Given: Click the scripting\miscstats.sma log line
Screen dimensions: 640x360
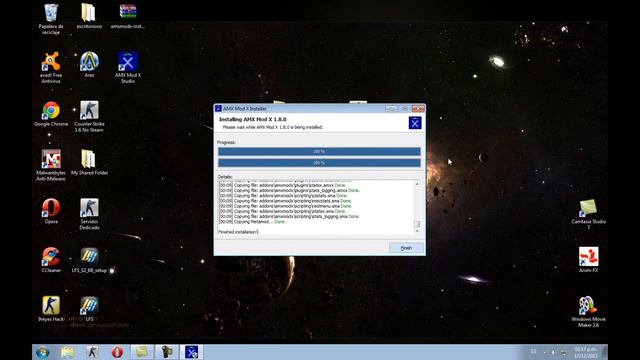Looking at the screenshot, I should [x=285, y=201].
